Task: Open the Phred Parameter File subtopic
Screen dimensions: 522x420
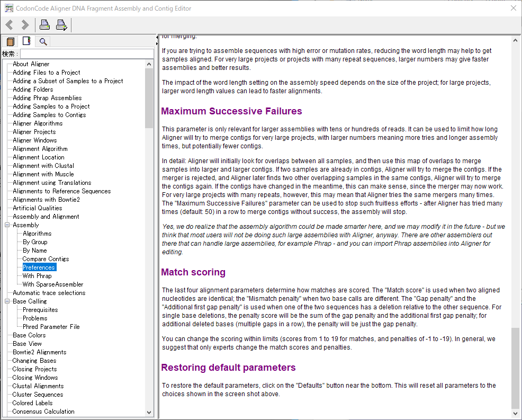Action: coord(51,327)
